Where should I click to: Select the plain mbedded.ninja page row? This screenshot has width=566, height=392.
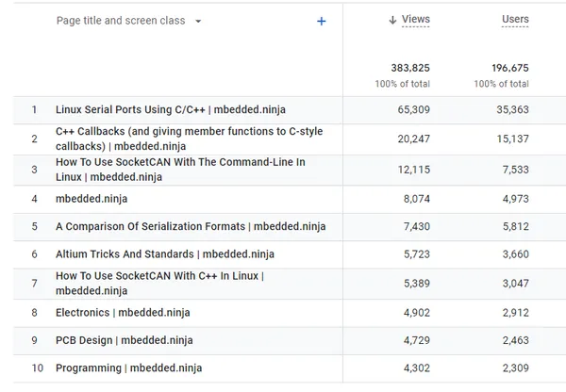[92, 199]
